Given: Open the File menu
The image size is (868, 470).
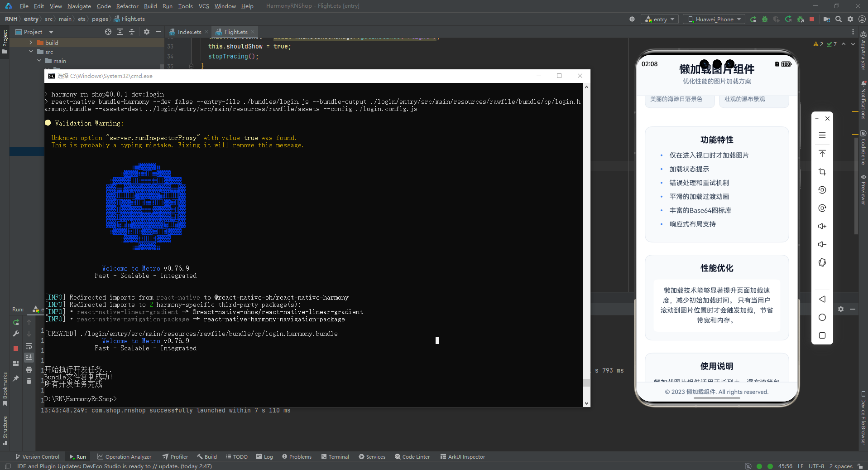Looking at the screenshot, I should 24,6.
